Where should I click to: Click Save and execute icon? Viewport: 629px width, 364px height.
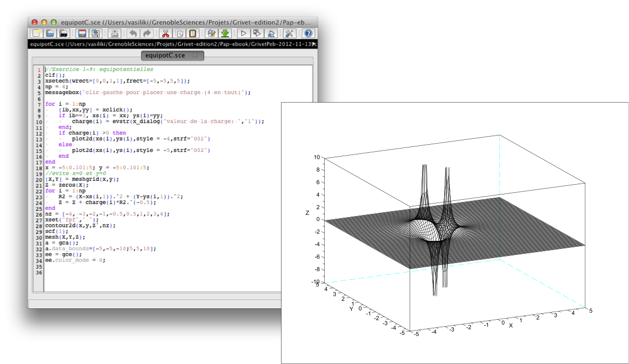[257, 33]
